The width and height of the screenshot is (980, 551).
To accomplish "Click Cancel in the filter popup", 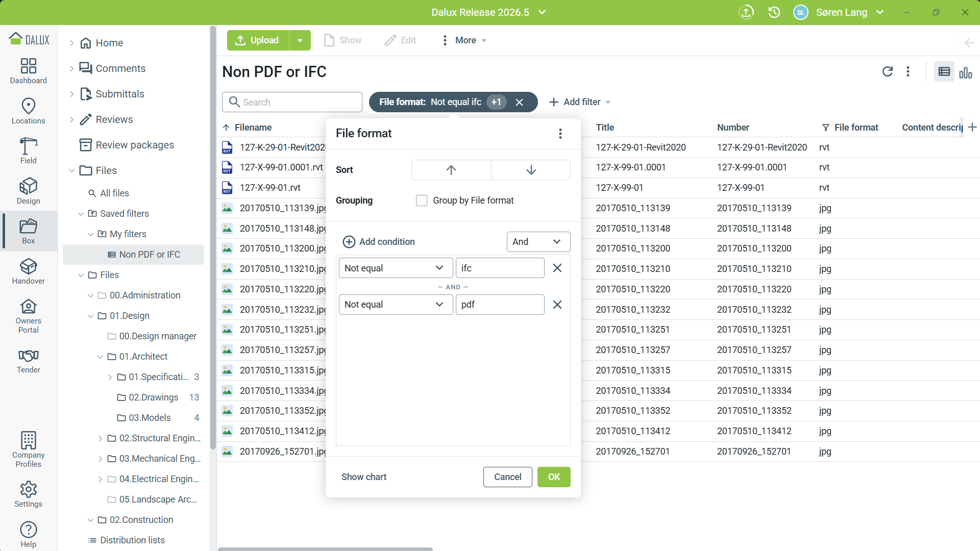I will coord(507,477).
